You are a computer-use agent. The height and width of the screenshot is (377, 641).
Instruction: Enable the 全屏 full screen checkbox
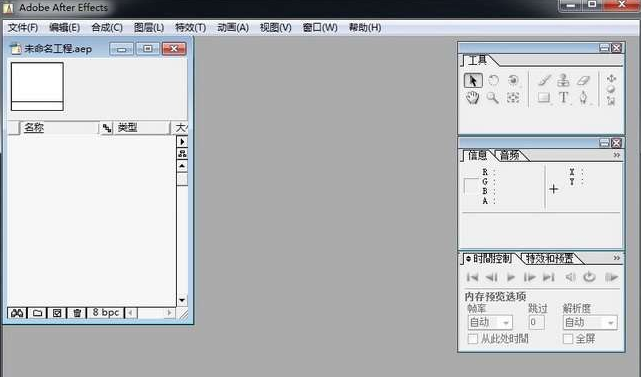[x=568, y=339]
